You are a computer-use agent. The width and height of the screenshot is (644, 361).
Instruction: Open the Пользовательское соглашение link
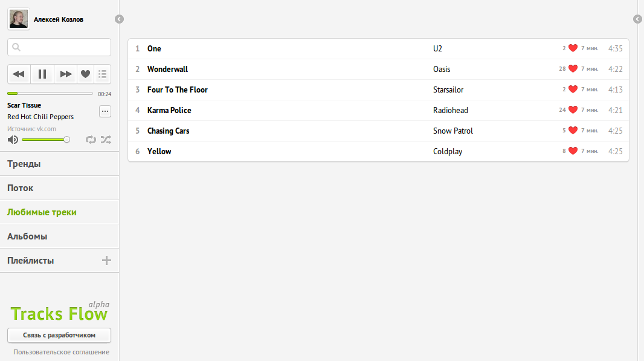point(61,352)
